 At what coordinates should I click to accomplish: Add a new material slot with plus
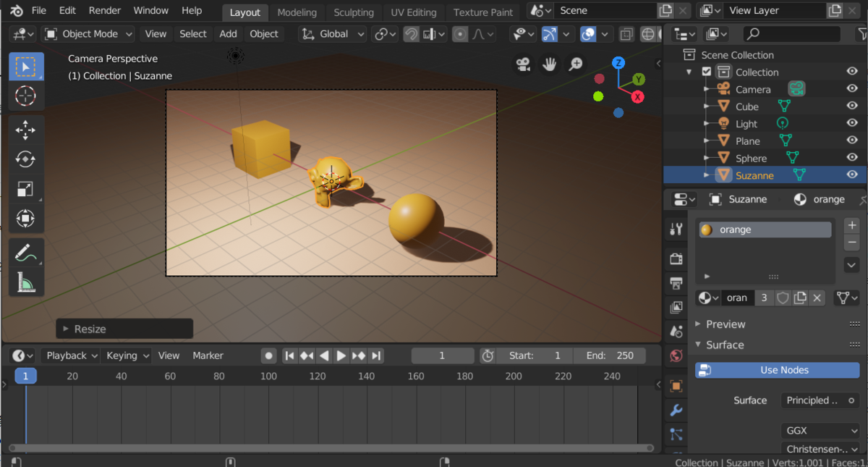pos(852,226)
